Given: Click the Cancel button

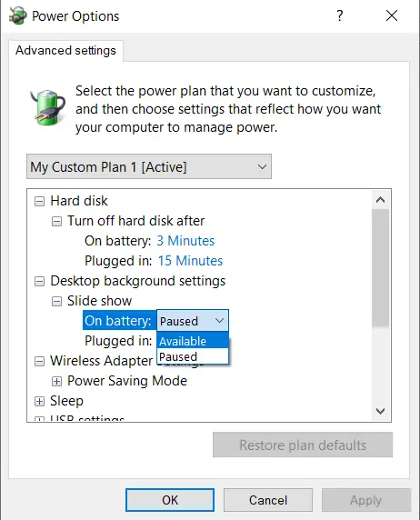Looking at the screenshot, I should (x=268, y=500).
